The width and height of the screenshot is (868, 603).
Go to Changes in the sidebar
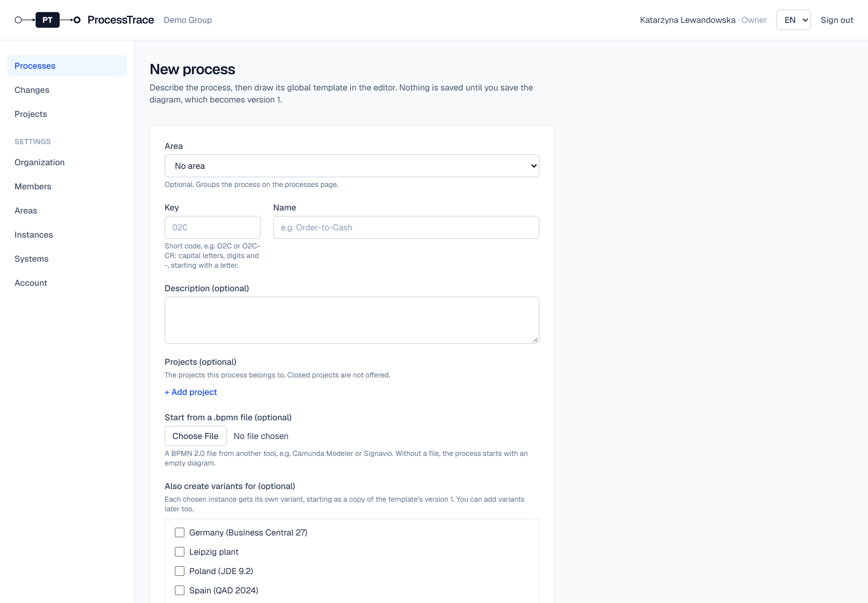pos(67,90)
